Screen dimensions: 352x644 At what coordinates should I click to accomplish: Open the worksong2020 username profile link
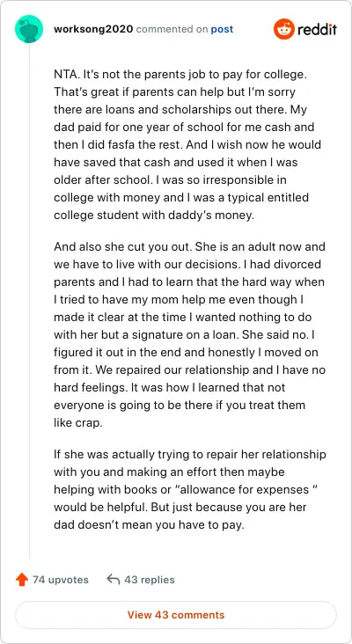click(x=93, y=29)
